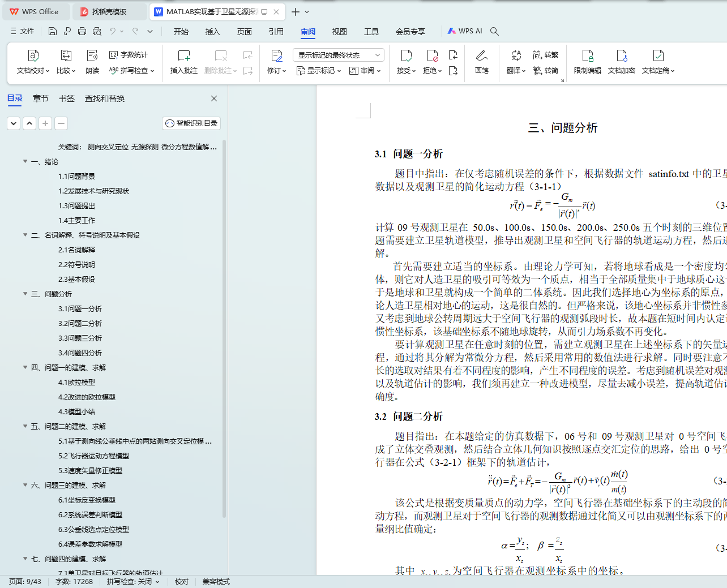Click the 比较 compare documents icon
Image resolution: width=727 pixels, height=588 pixels.
(66, 55)
